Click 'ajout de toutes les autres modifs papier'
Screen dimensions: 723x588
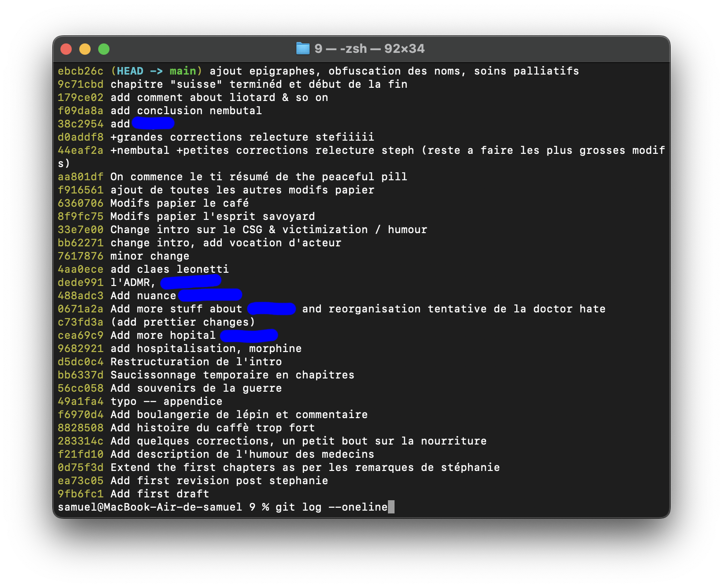[242, 190]
